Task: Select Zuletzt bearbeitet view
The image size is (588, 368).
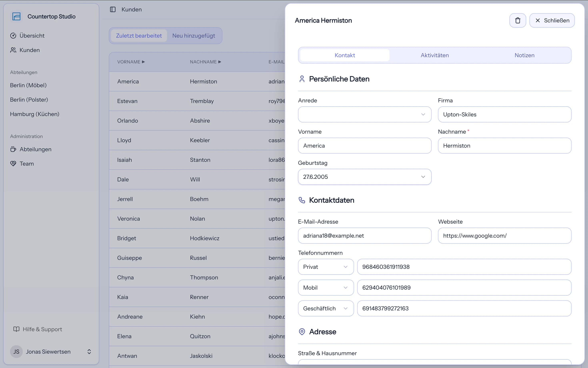Action: tap(139, 36)
